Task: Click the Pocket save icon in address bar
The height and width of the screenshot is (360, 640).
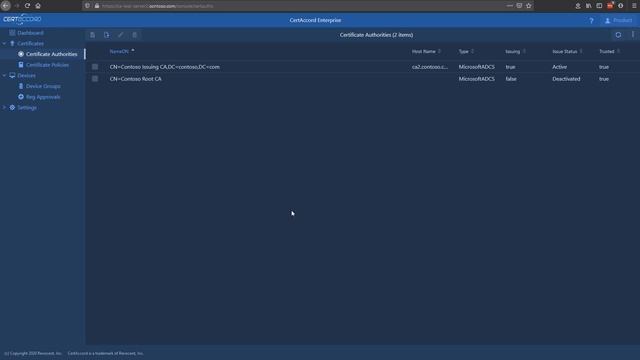Action: coord(519,6)
